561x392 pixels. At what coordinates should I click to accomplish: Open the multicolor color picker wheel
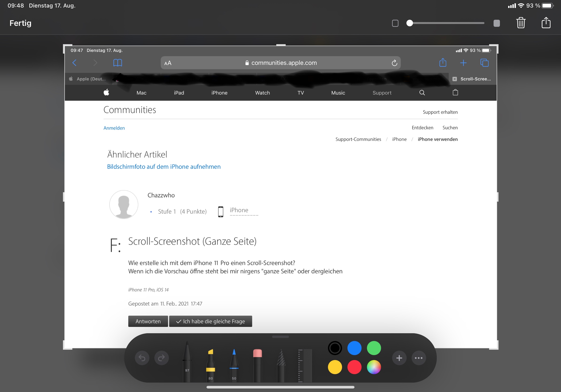(x=374, y=367)
